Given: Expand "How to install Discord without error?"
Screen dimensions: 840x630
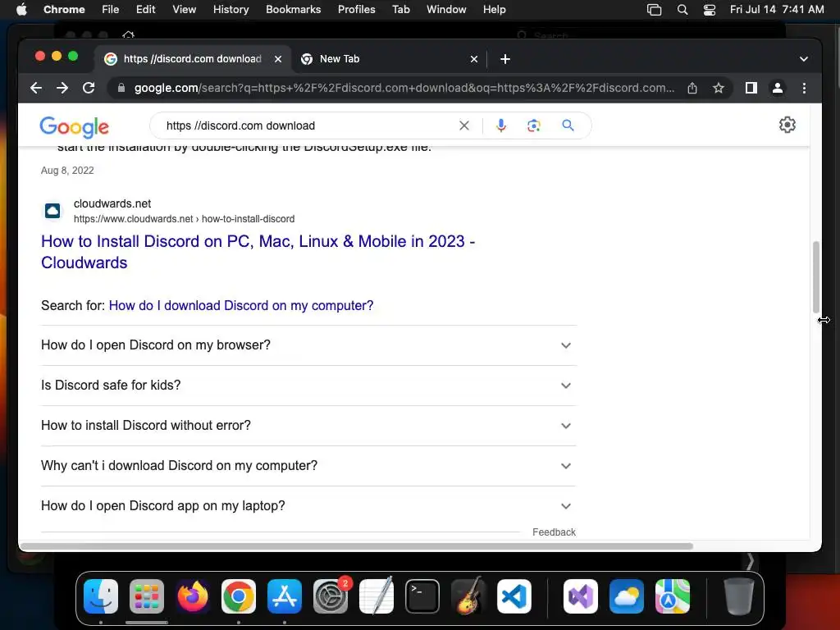Looking at the screenshot, I should click(x=308, y=426).
